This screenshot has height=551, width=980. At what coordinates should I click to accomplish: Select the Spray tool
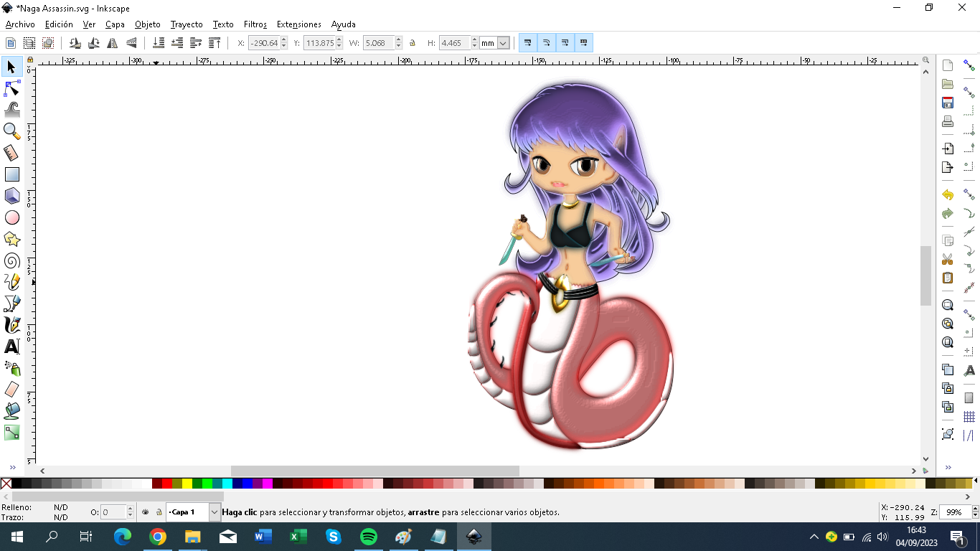tap(11, 368)
